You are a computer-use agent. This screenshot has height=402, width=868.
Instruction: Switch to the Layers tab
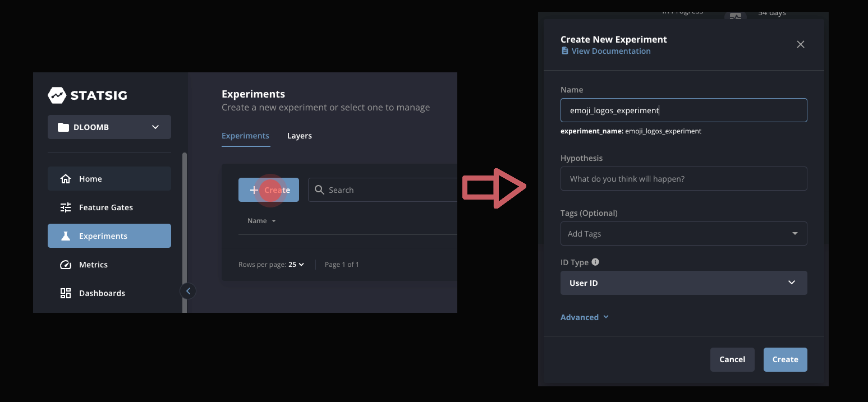pyautogui.click(x=300, y=136)
